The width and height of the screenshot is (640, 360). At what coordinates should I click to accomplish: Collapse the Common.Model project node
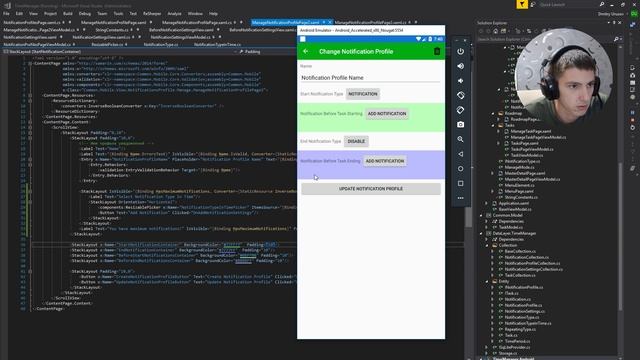(481, 215)
